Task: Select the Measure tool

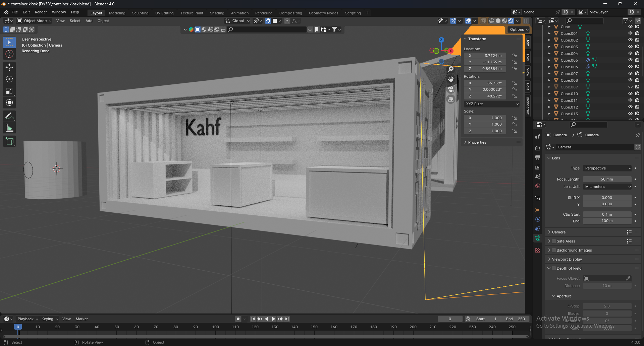Action: tap(9, 128)
